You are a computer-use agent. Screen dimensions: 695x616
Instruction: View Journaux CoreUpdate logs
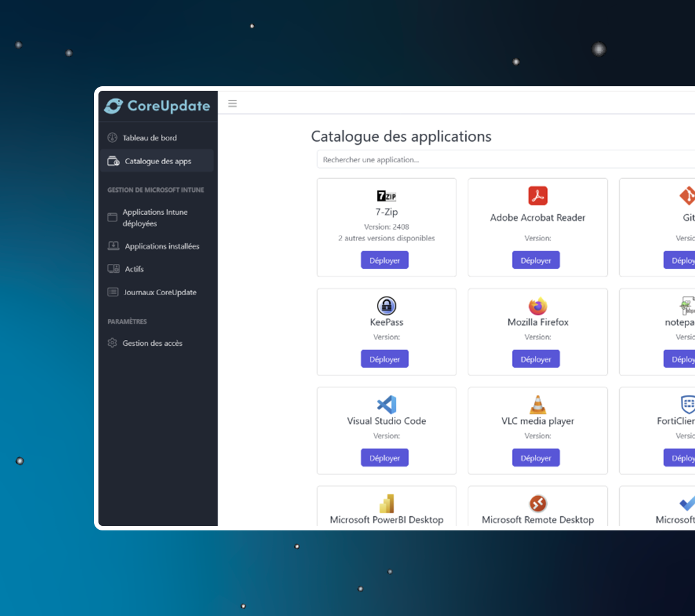point(160,292)
